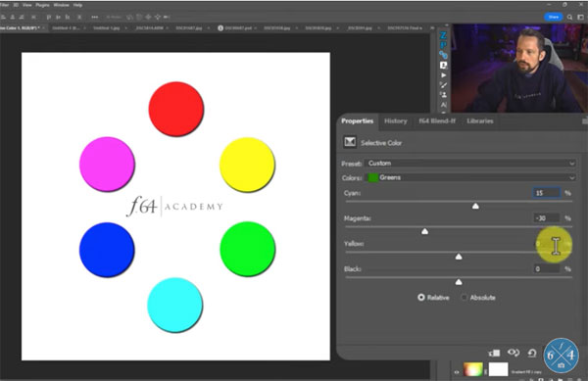The height and width of the screenshot is (381, 588).
Task: Click the view previous state eye icon
Action: pyautogui.click(x=513, y=353)
